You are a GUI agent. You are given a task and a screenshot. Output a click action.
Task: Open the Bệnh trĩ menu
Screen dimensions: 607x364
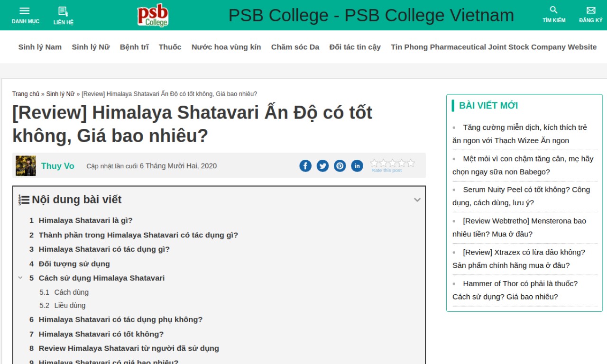coord(134,47)
